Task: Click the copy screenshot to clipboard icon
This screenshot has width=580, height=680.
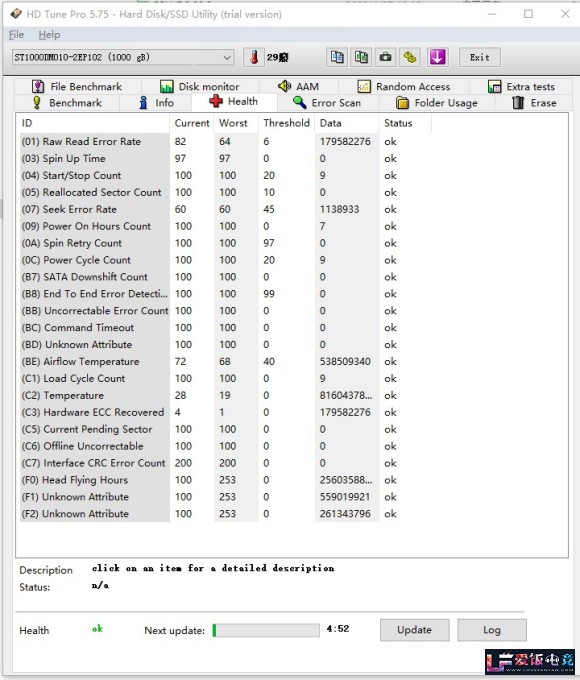Action: [x=361, y=57]
